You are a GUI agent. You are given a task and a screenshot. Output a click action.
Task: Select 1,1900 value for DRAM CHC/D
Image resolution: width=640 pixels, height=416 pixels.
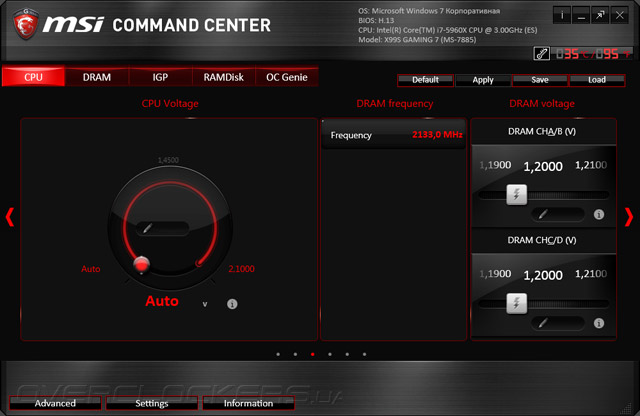pyautogui.click(x=495, y=274)
